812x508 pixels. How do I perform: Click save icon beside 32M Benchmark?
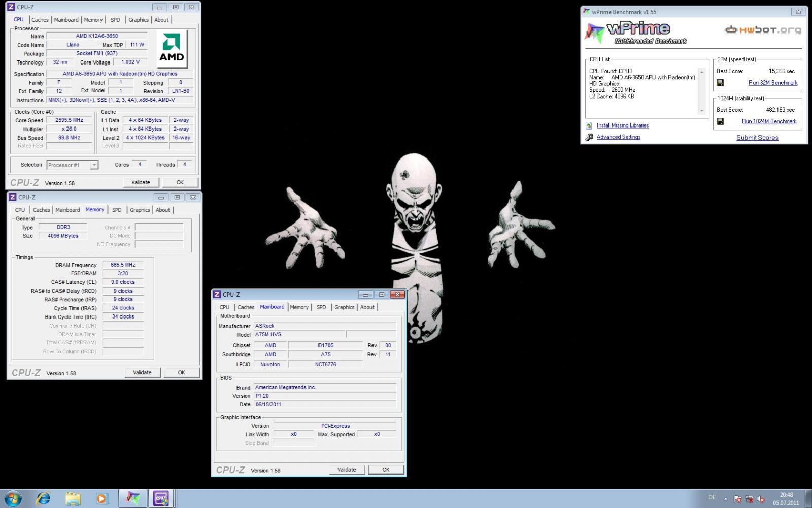[x=720, y=83]
